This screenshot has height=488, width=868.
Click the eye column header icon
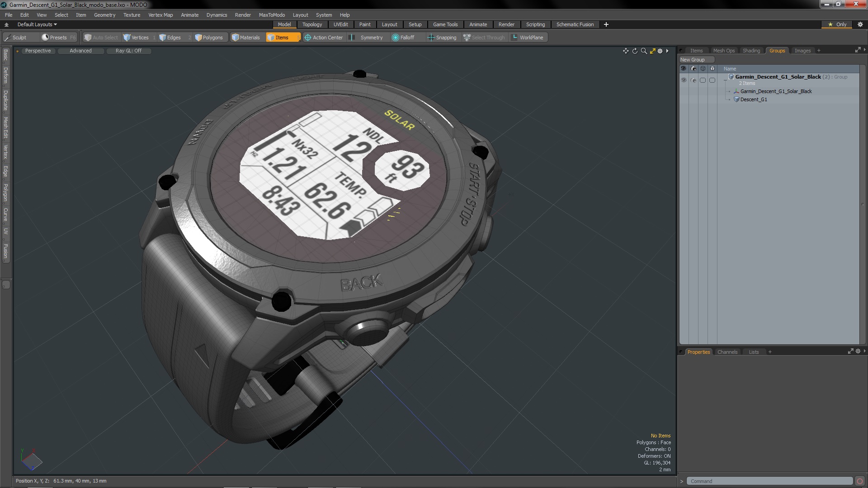click(x=684, y=69)
